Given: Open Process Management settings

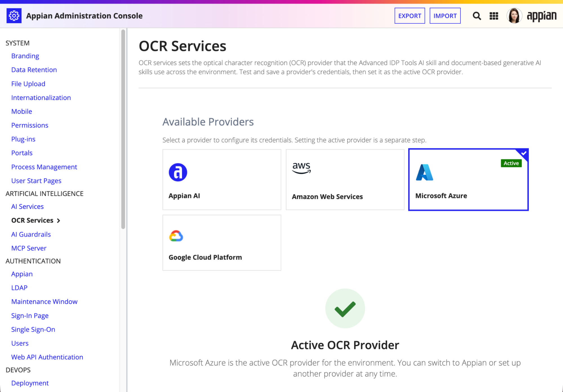Looking at the screenshot, I should point(44,167).
